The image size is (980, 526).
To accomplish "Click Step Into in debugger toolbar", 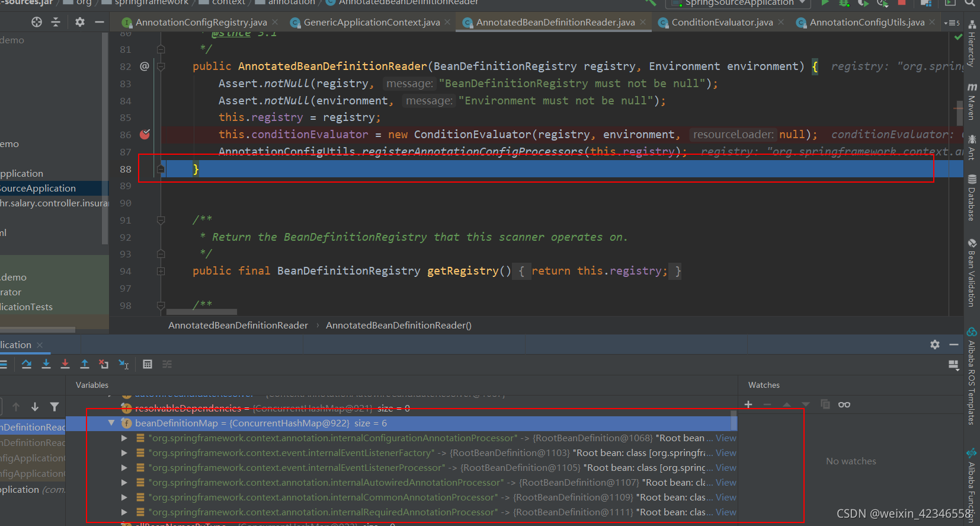I will 46,364.
